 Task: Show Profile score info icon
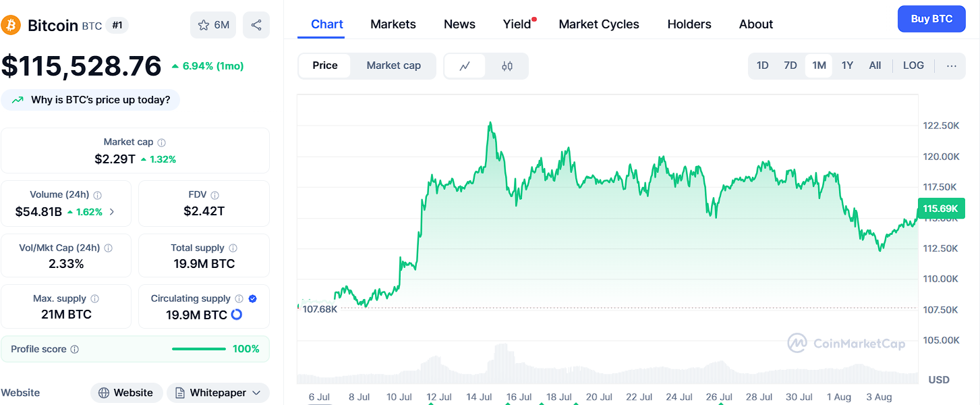tap(75, 350)
